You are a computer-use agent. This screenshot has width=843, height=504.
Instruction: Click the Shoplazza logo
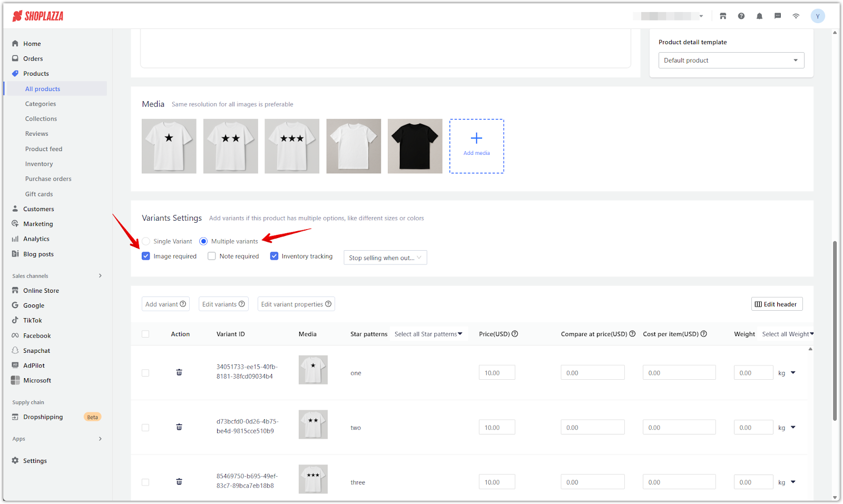(37, 16)
